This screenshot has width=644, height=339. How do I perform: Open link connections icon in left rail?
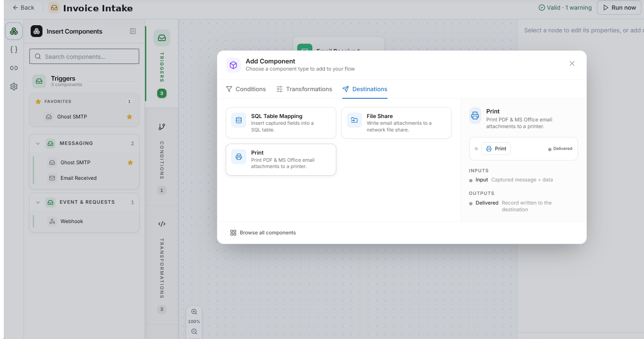click(14, 68)
